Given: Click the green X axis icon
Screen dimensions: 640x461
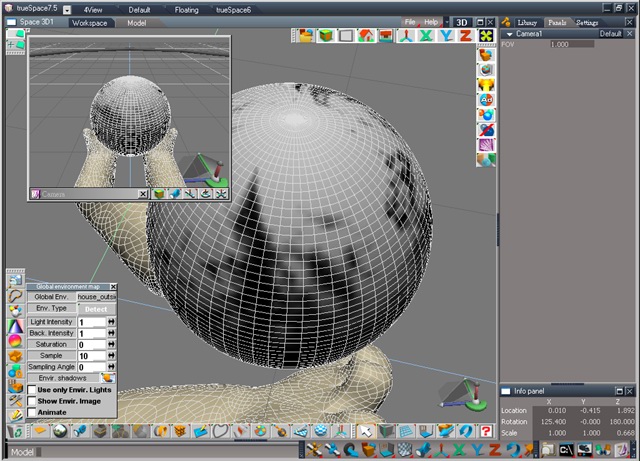Looking at the screenshot, I should 426,35.
